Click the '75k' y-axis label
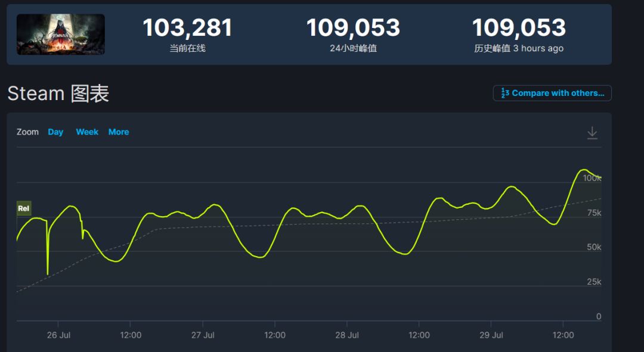The image size is (644, 352). (595, 213)
